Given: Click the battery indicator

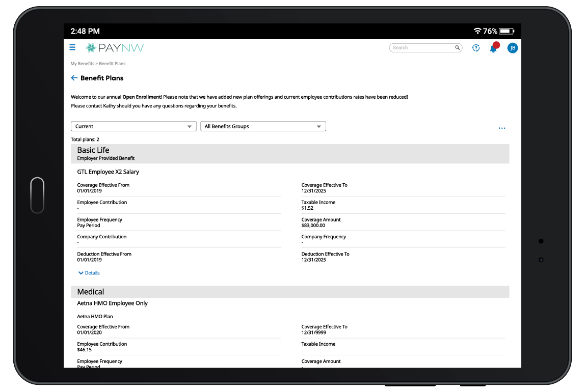Looking at the screenshot, I should point(507,31).
